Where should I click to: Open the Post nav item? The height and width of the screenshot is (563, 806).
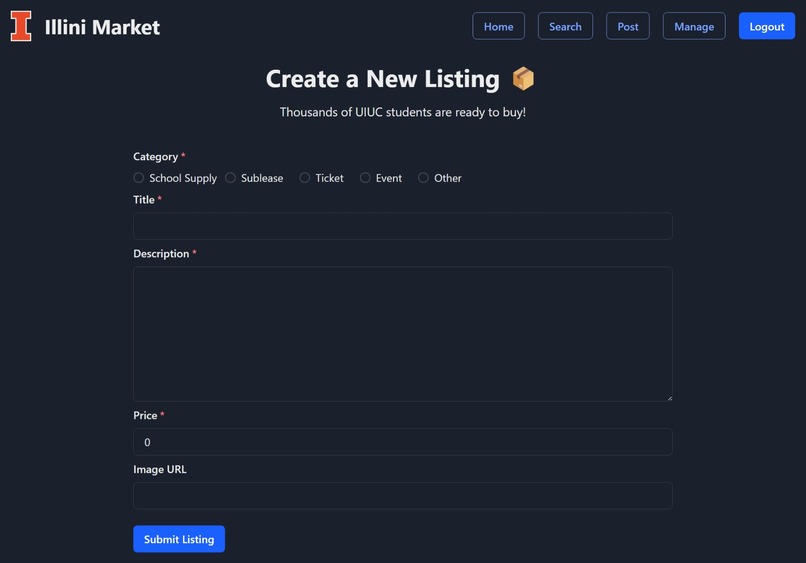pos(628,26)
